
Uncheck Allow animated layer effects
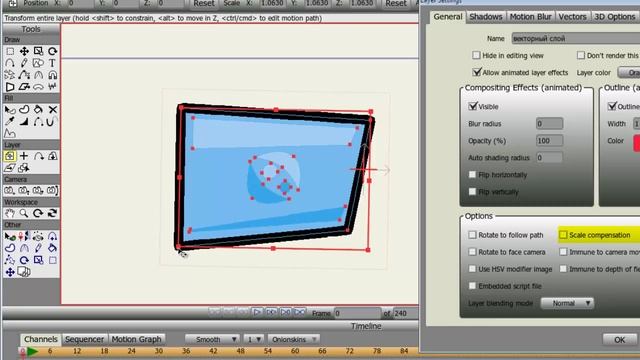[x=476, y=72]
